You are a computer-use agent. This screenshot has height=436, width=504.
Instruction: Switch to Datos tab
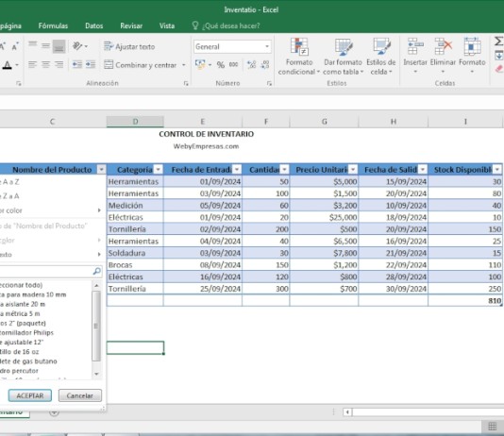point(93,25)
